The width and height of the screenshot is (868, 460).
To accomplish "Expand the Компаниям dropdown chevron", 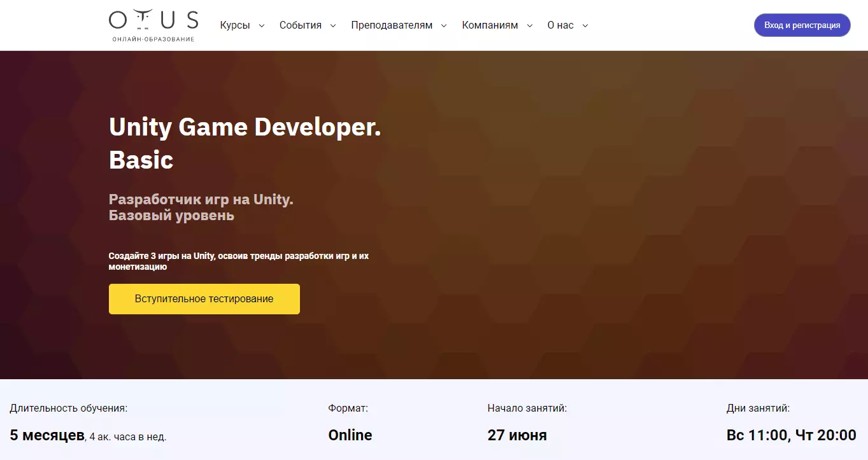I will click(x=530, y=25).
